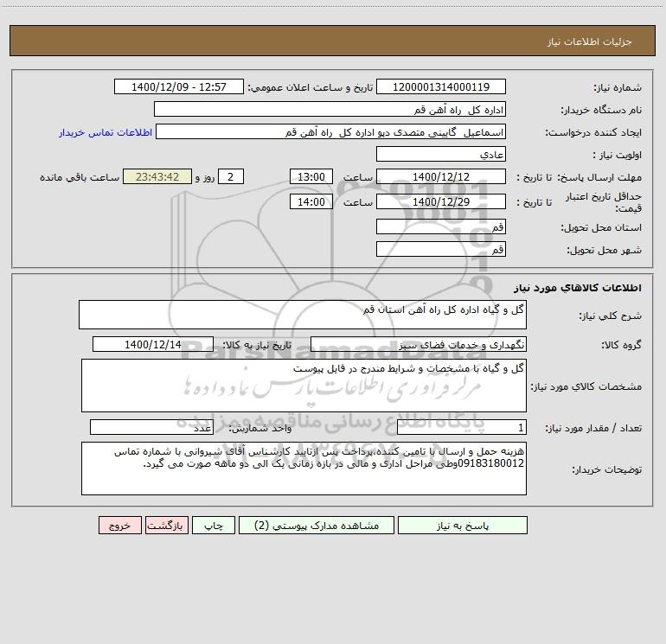Click the delivery province field قم
This screenshot has height=644, width=666.
coord(441,226)
